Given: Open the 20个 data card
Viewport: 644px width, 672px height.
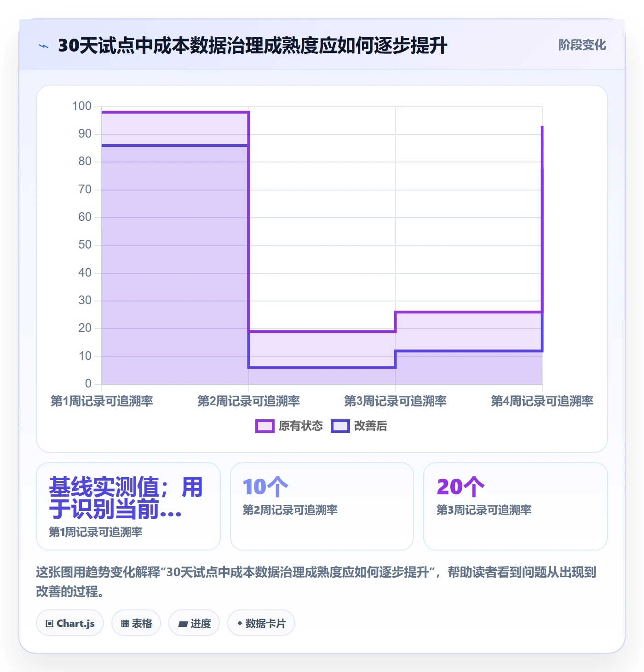Looking at the screenshot, I should click(x=516, y=506).
